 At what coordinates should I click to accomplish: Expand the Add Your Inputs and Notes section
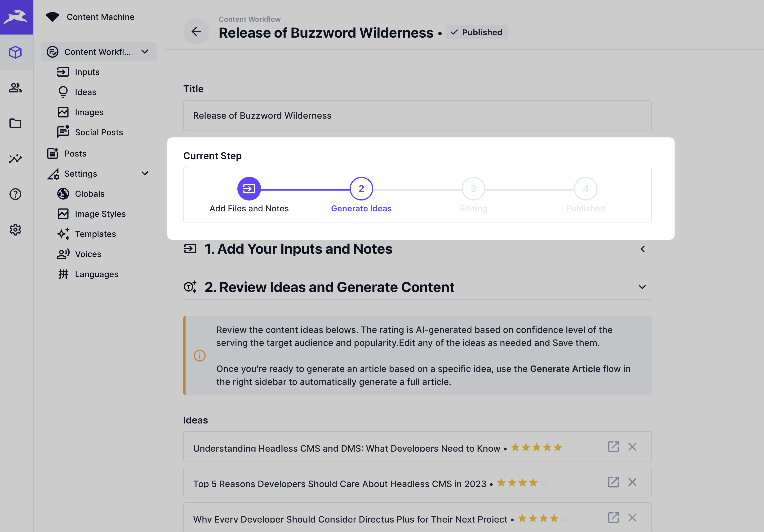(642, 249)
